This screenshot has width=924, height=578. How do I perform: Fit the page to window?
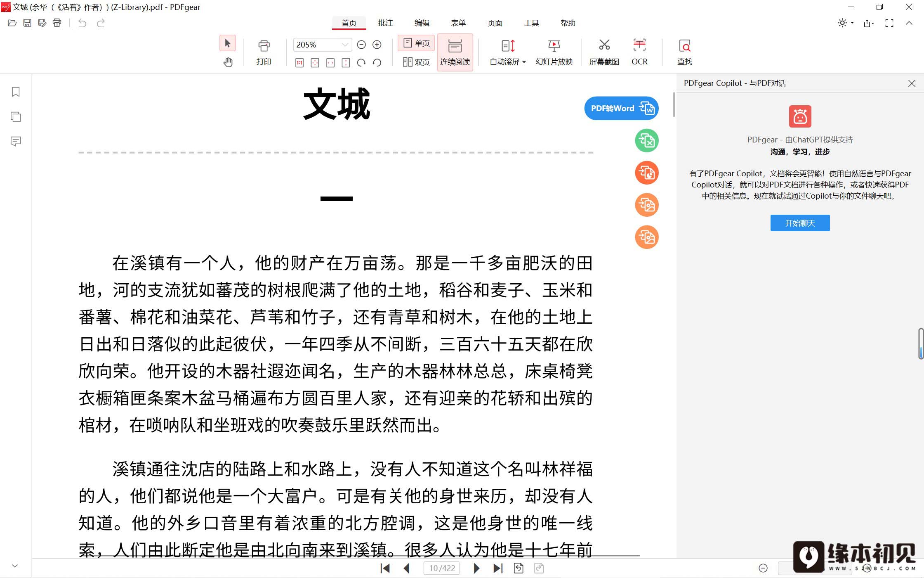pyautogui.click(x=315, y=63)
